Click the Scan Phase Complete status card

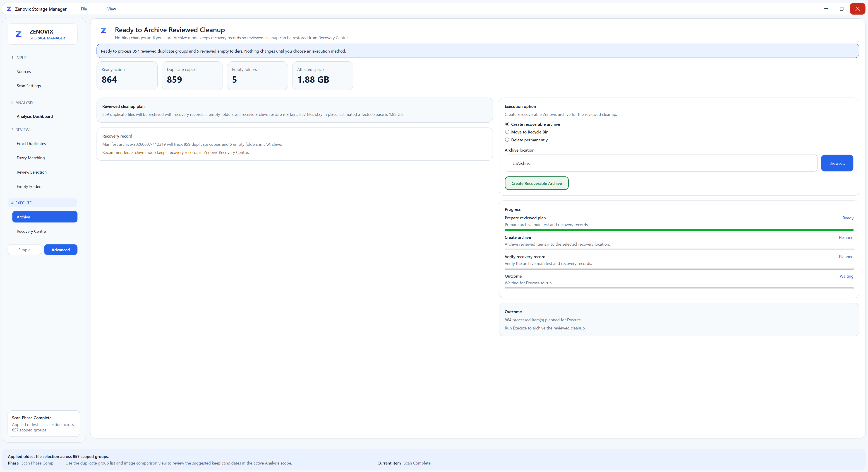tap(44, 424)
